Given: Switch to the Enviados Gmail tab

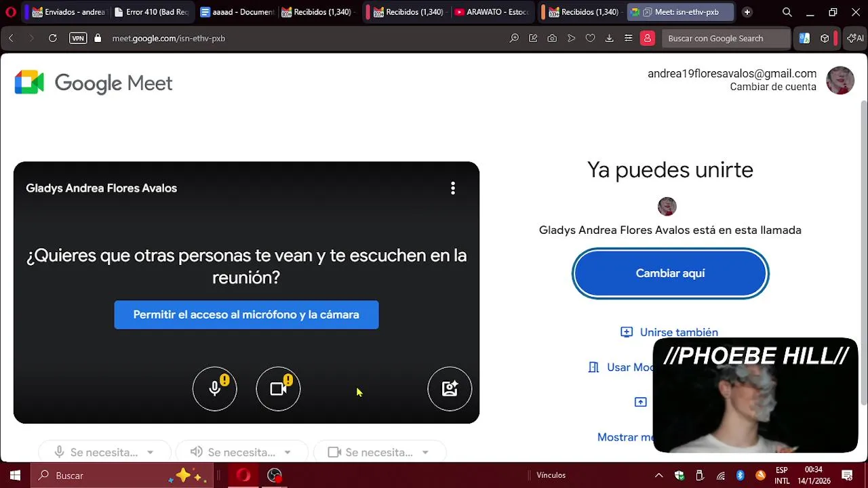Looking at the screenshot, I should [x=68, y=12].
